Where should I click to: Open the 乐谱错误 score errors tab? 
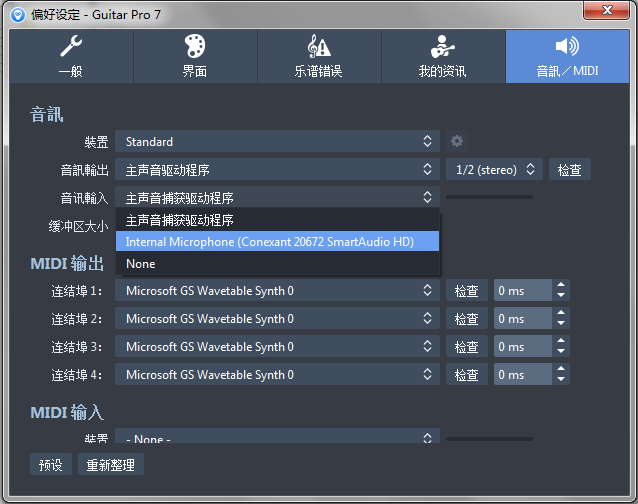coord(319,56)
